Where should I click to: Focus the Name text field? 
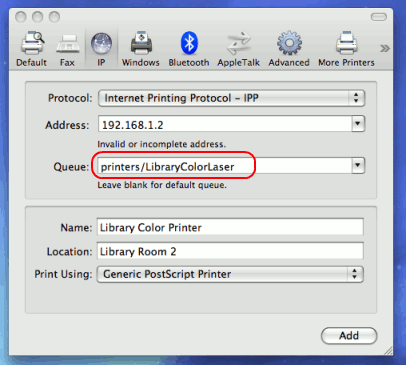230,227
